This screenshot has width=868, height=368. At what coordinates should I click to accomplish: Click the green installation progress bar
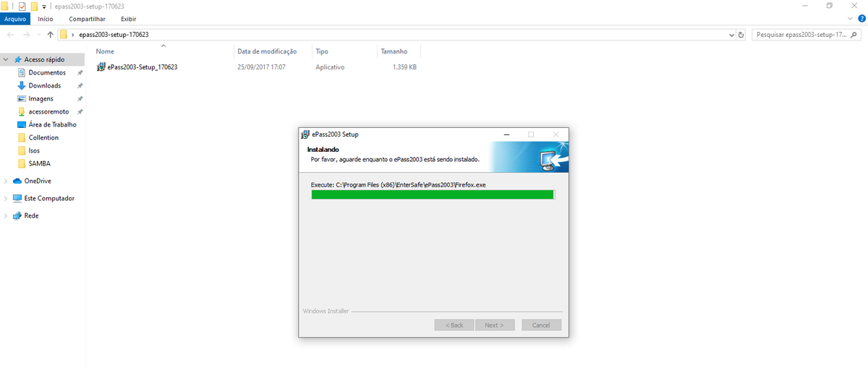(432, 194)
